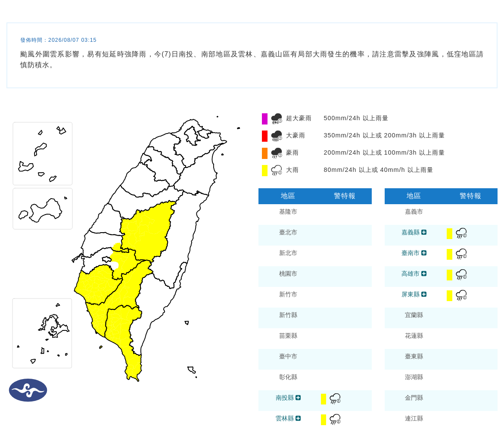
Task: Click the 金門縣 table row
Action: click(441, 401)
